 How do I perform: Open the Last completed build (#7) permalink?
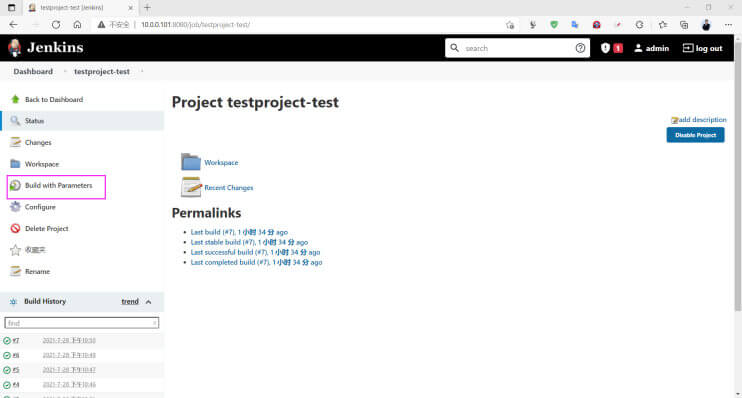(x=256, y=262)
